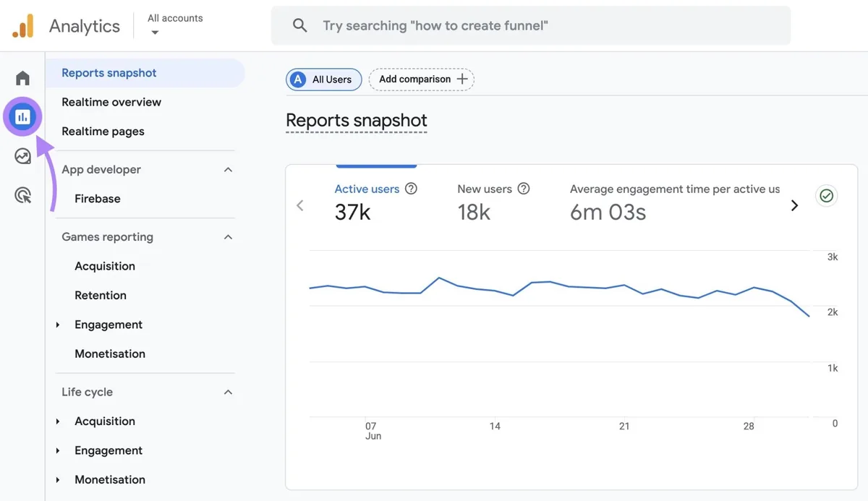Screen dimensions: 868x501
Task: Collapse the Life cycle section
Action: (228, 392)
